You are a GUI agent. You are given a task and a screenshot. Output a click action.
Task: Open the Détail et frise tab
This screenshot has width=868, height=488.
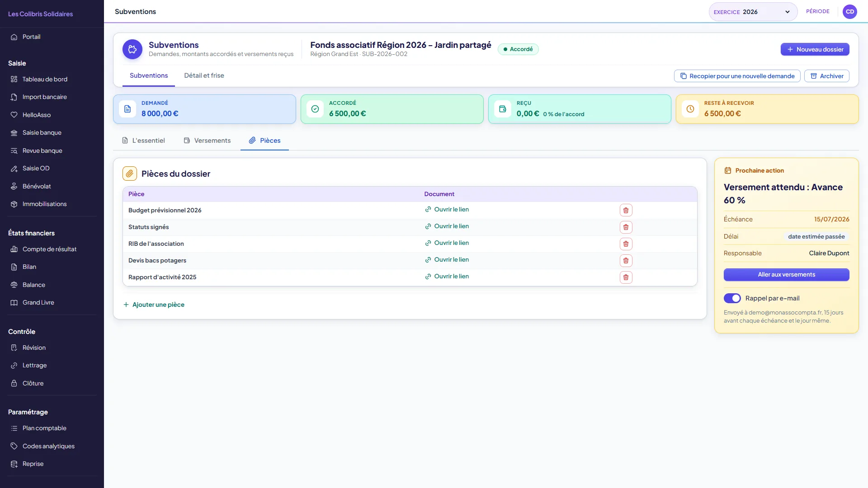click(x=204, y=75)
